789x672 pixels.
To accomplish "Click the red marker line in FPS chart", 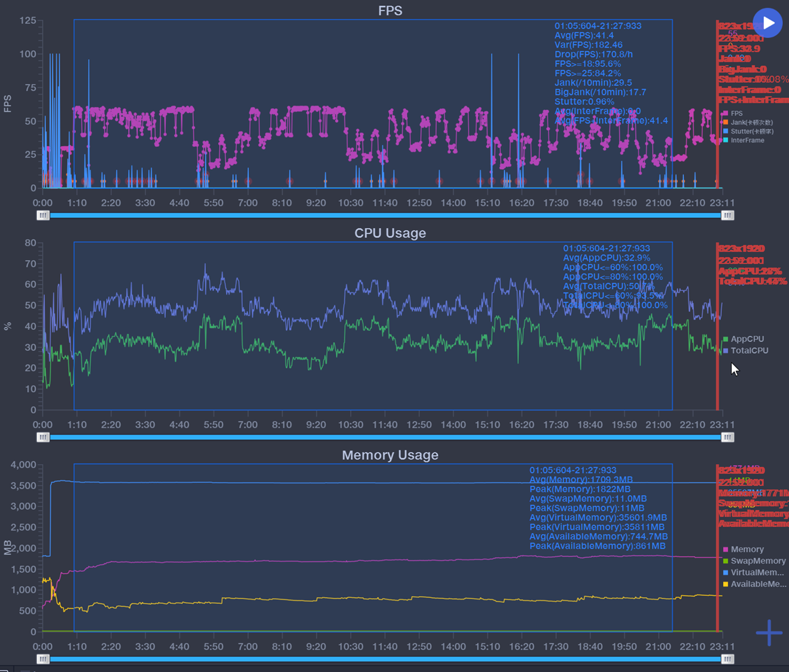I will (x=717, y=158).
